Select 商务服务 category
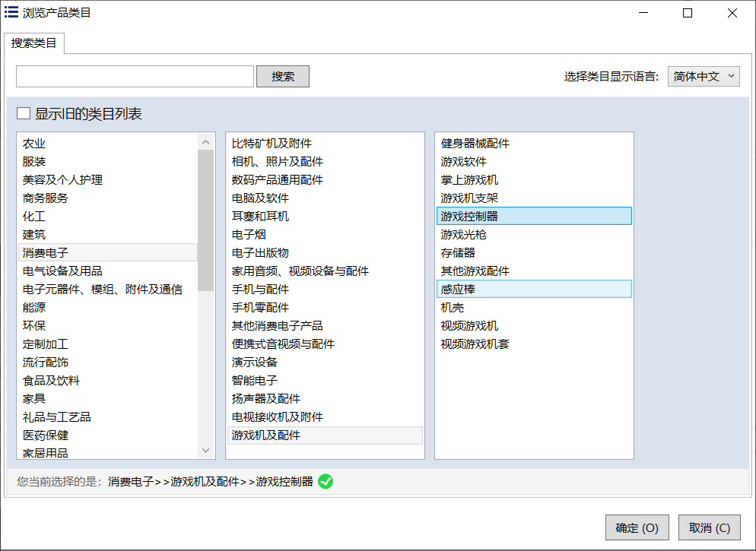 click(107, 198)
